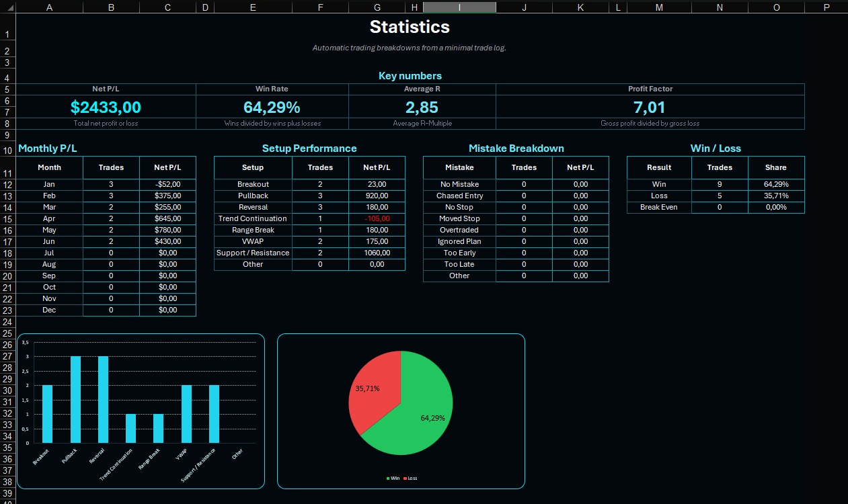Select the Win legend entry in pie chart
The image size is (848, 504).
tap(393, 478)
